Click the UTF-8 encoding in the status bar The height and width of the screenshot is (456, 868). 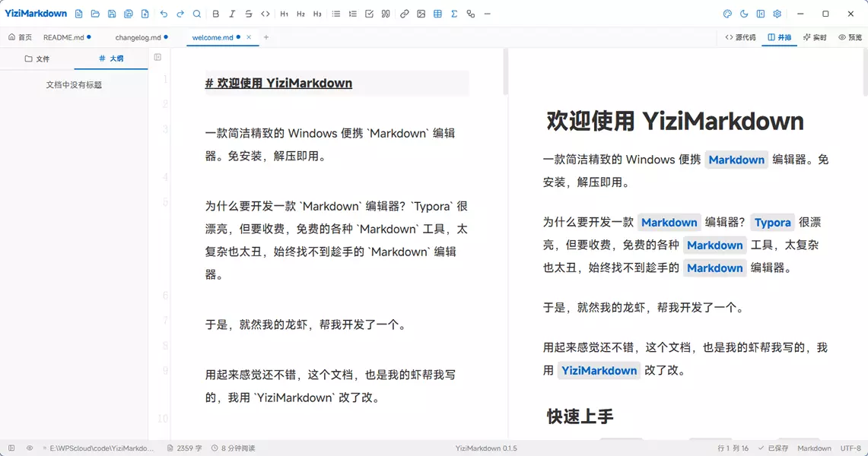tap(851, 448)
